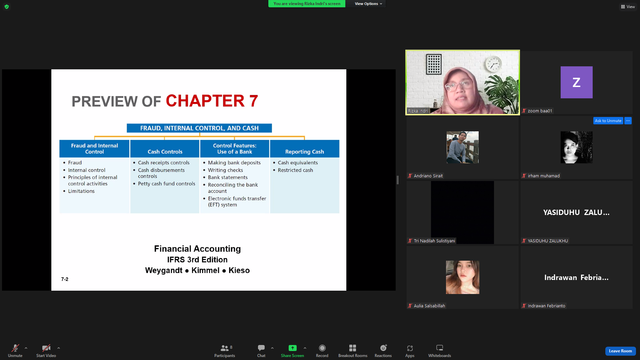The height and width of the screenshot is (360, 640).
Task: Click the slide number '7-2'
Action: click(65, 279)
